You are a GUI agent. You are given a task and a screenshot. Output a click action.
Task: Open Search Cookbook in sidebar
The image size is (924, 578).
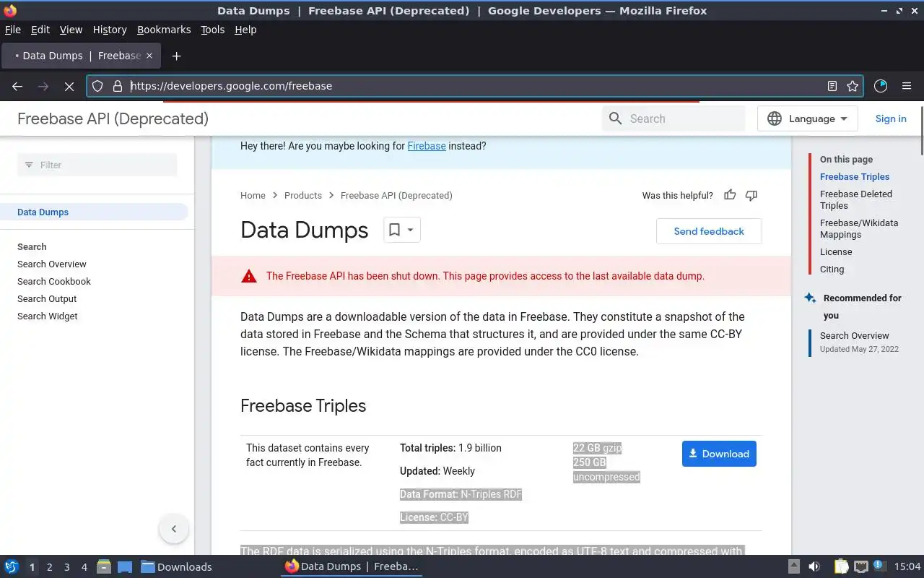coord(54,281)
